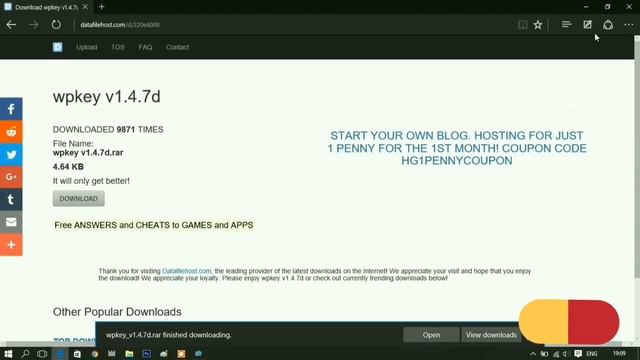Open the Upload menu item
Image resolution: width=640 pixels, height=360 pixels.
pyautogui.click(x=87, y=47)
